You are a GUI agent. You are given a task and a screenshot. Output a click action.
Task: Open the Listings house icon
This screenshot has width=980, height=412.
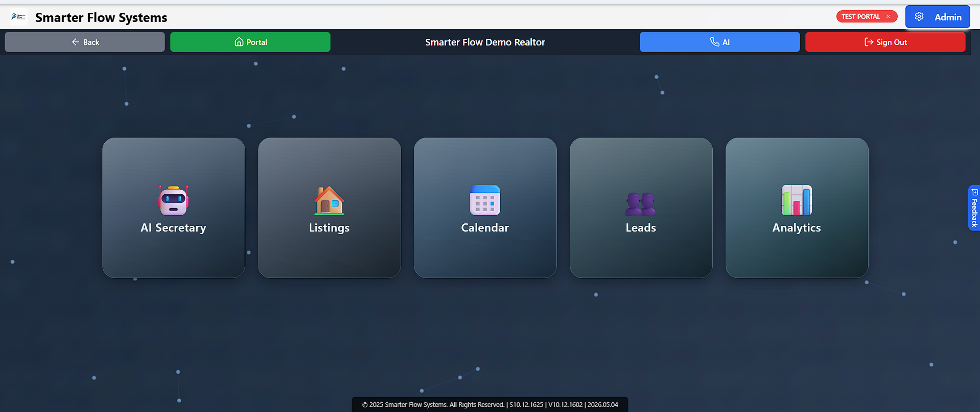(x=330, y=200)
